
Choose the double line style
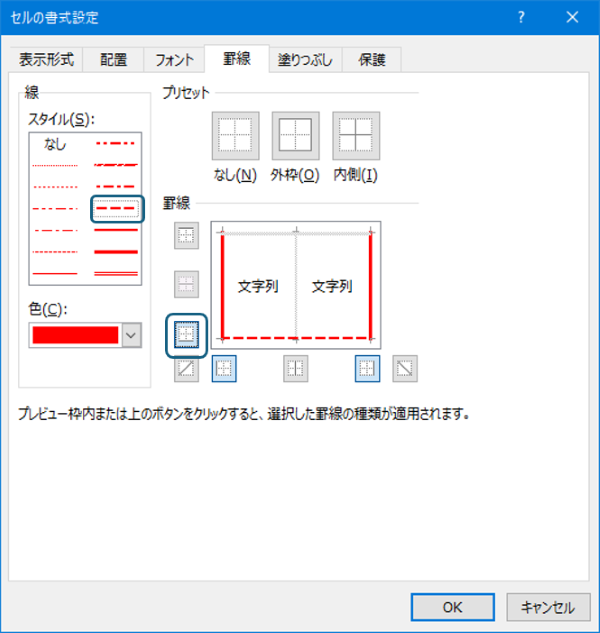pyautogui.click(x=116, y=272)
